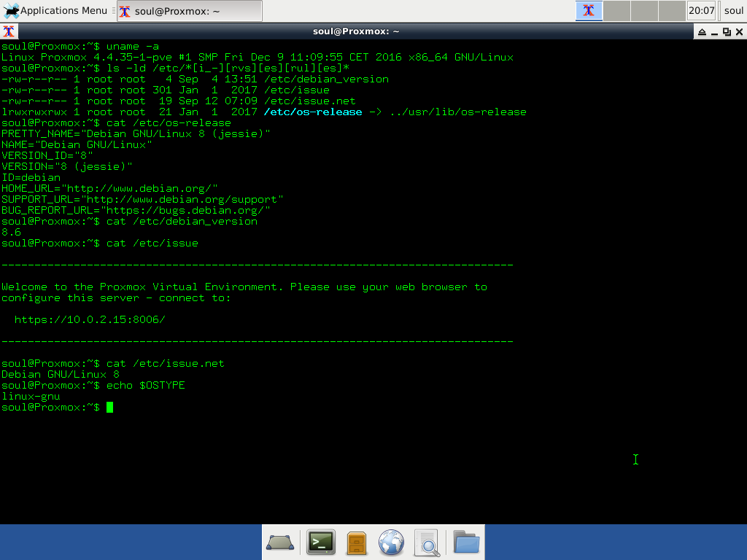Open the File Manager cabinet icon in dock
This screenshot has height=560, width=747.
tap(356, 542)
